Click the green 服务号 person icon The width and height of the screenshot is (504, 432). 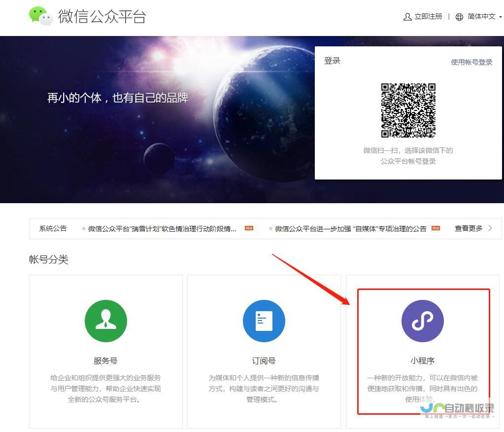[x=106, y=321]
